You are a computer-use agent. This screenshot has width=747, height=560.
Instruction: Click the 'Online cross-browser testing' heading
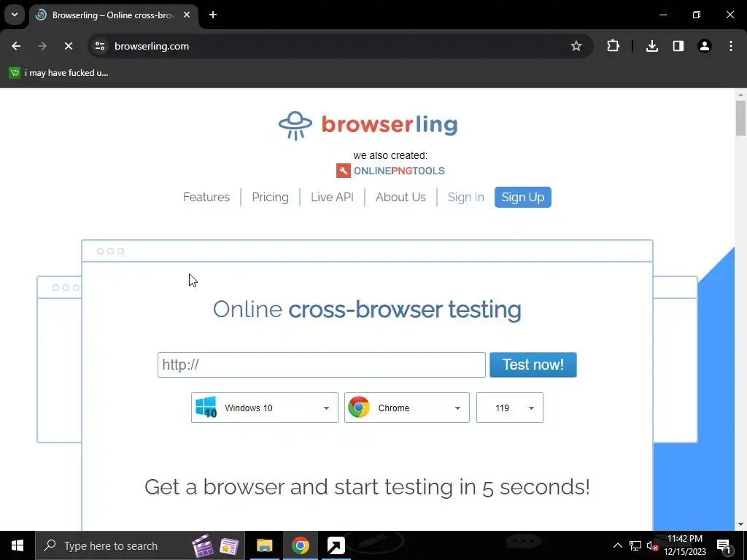click(x=367, y=309)
